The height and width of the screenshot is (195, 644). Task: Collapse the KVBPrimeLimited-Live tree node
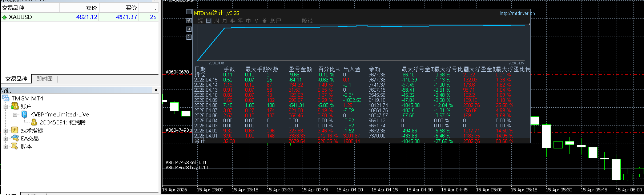pyautogui.click(x=15, y=115)
